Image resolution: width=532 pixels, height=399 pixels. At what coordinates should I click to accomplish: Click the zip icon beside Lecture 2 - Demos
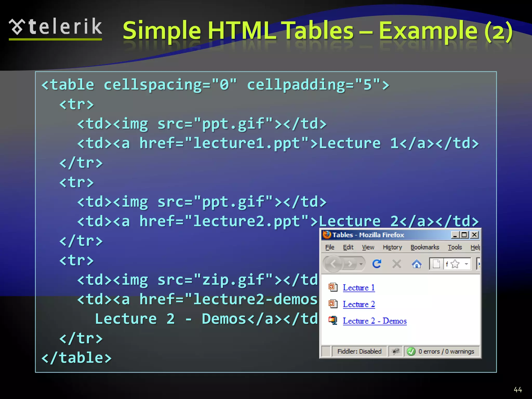coord(333,320)
